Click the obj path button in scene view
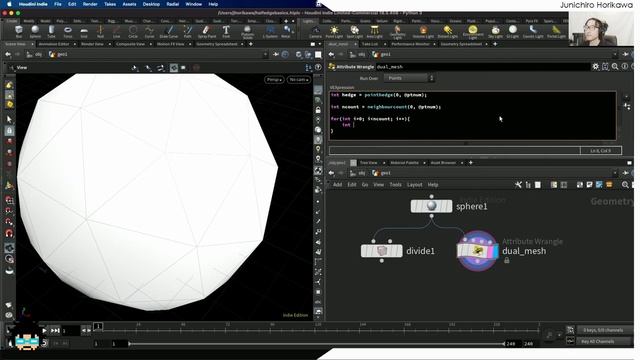 coord(35,54)
